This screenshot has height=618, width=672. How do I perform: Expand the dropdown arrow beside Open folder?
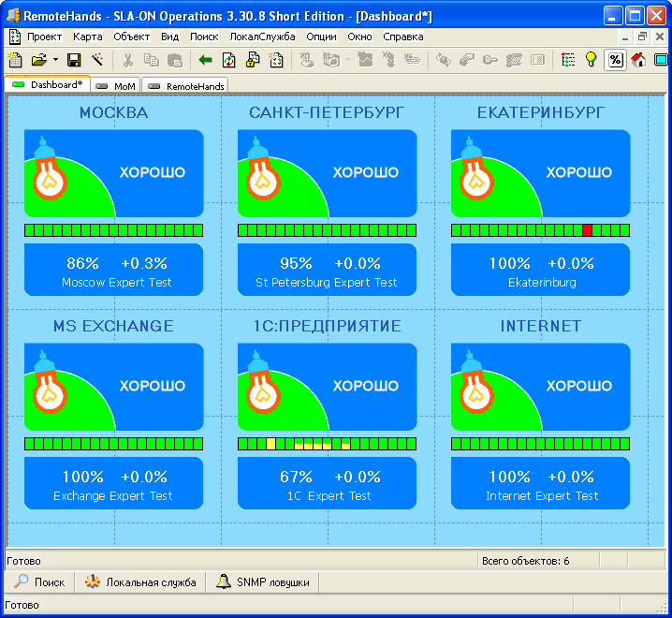(55, 60)
